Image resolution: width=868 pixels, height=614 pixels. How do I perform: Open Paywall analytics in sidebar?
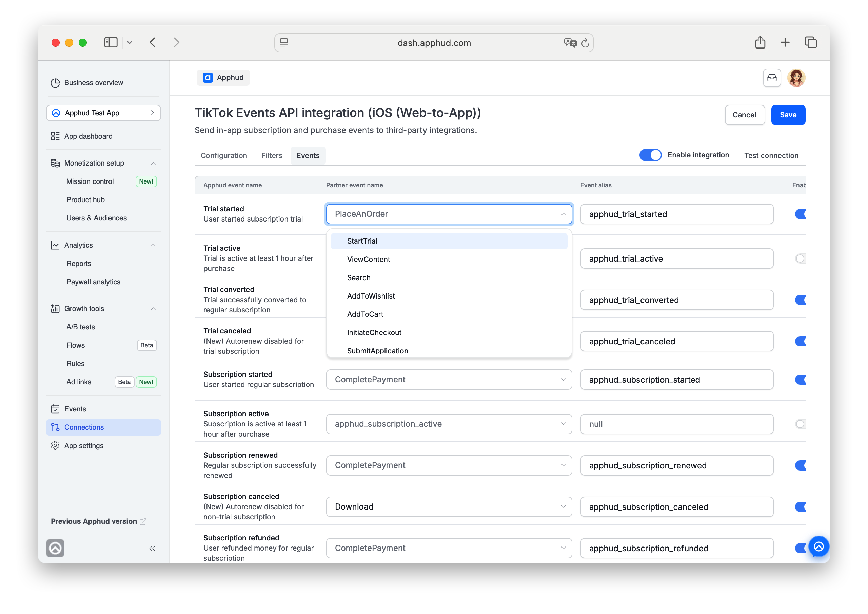pos(93,282)
